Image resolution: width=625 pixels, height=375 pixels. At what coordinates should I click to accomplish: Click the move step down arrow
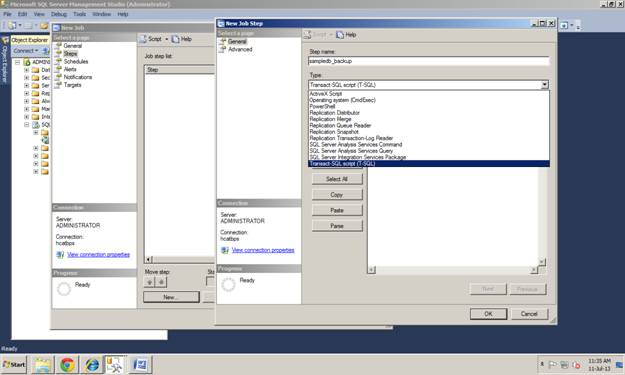coord(161,282)
